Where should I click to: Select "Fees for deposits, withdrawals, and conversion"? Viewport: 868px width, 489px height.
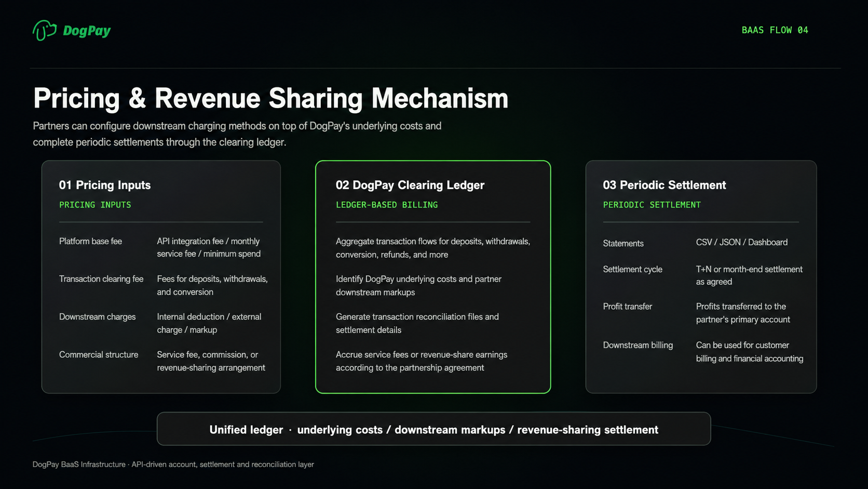(x=212, y=285)
